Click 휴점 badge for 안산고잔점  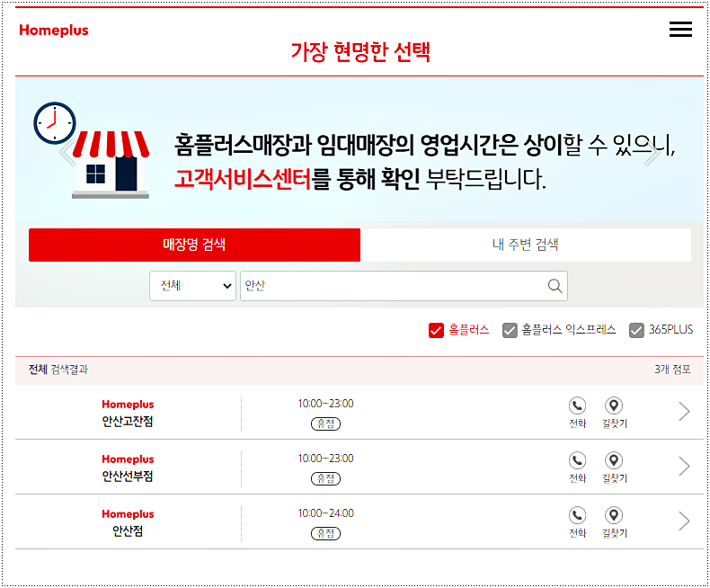coord(325,424)
